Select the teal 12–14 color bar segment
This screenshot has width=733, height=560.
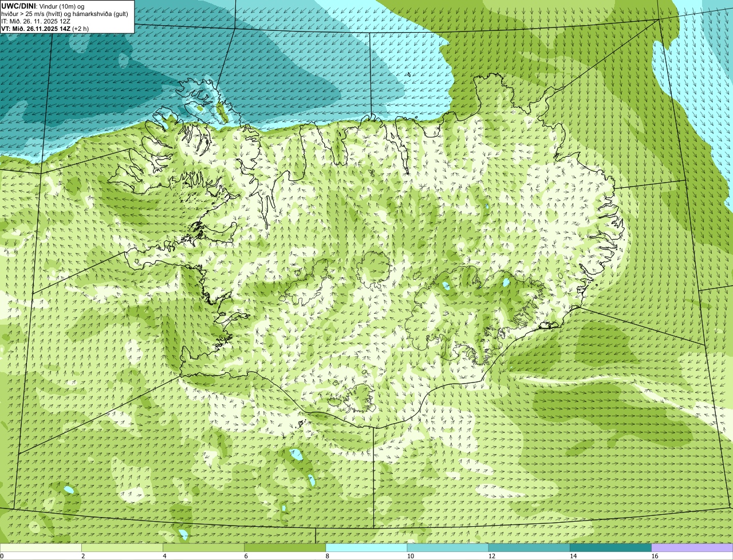[529, 548]
